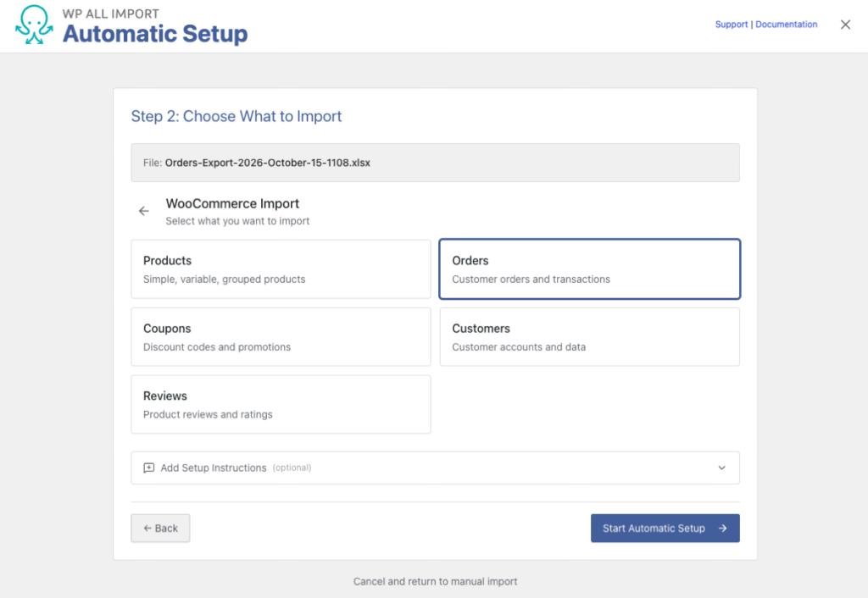Choose the Coupons import card
This screenshot has width=868, height=598.
(x=281, y=337)
